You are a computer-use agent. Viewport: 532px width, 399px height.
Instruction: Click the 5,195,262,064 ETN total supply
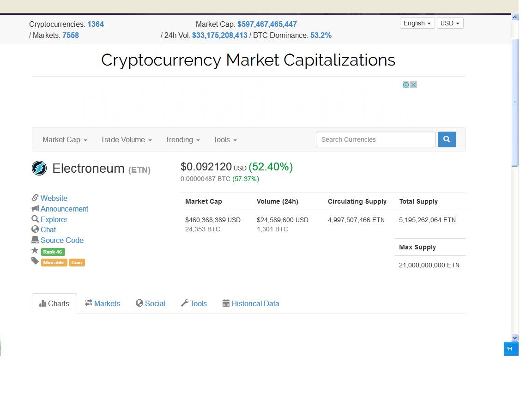point(428,220)
